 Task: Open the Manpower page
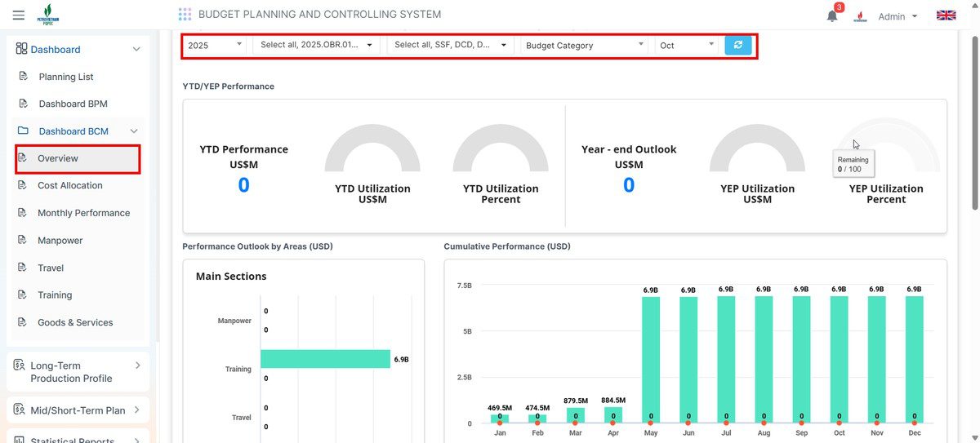tap(60, 241)
